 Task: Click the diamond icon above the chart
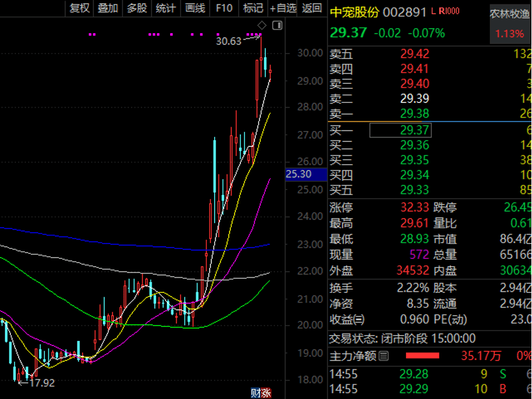click(x=261, y=26)
